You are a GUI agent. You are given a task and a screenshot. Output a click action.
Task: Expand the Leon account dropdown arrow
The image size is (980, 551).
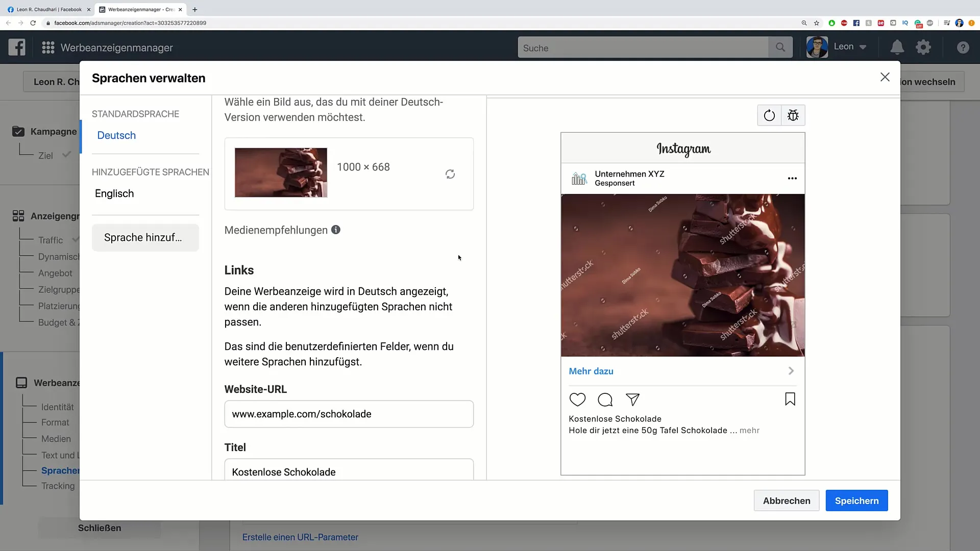click(863, 47)
